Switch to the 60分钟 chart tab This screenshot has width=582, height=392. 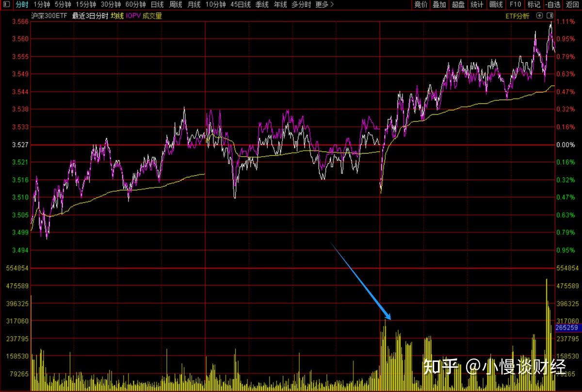coord(136,5)
